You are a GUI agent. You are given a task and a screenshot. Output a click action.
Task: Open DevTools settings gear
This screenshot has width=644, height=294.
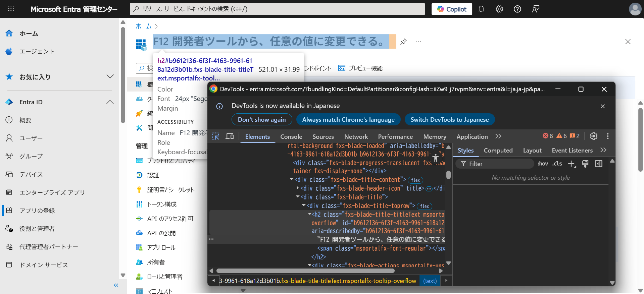(x=594, y=136)
